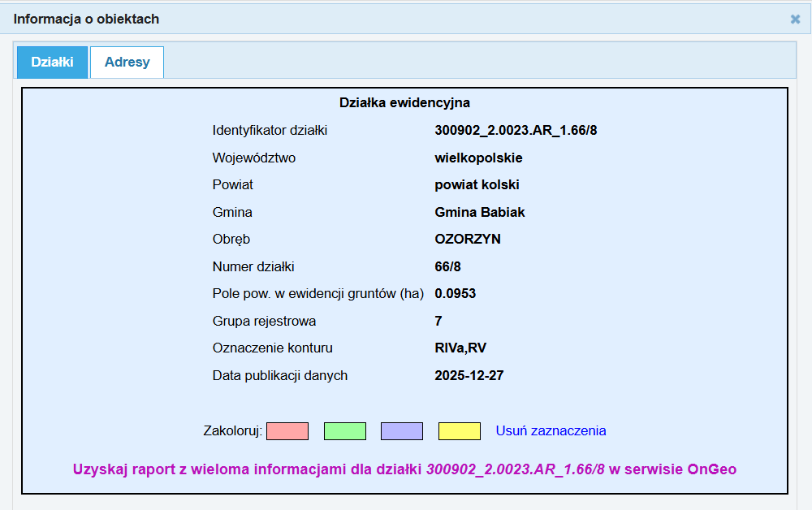Click the Grupa rejestrowa value 7
The image size is (812, 510).
point(438,321)
